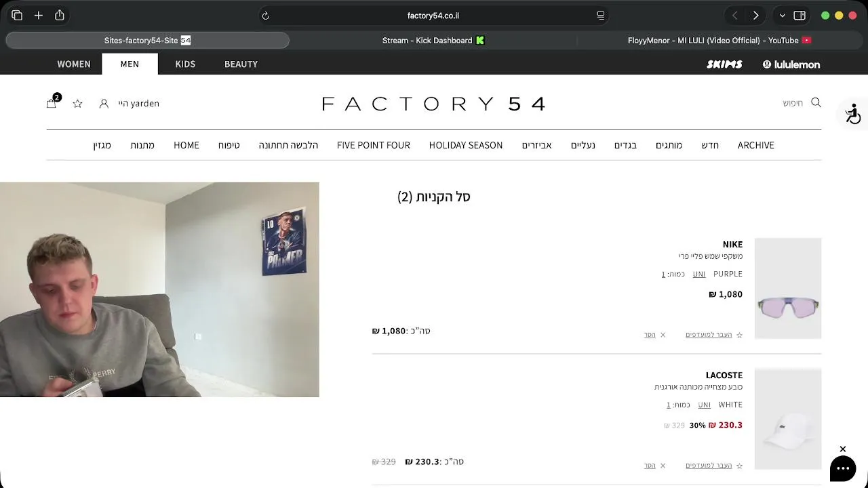Open the Nike sunglasses product thumbnail
Screen dimensions: 868x488
pos(788,288)
